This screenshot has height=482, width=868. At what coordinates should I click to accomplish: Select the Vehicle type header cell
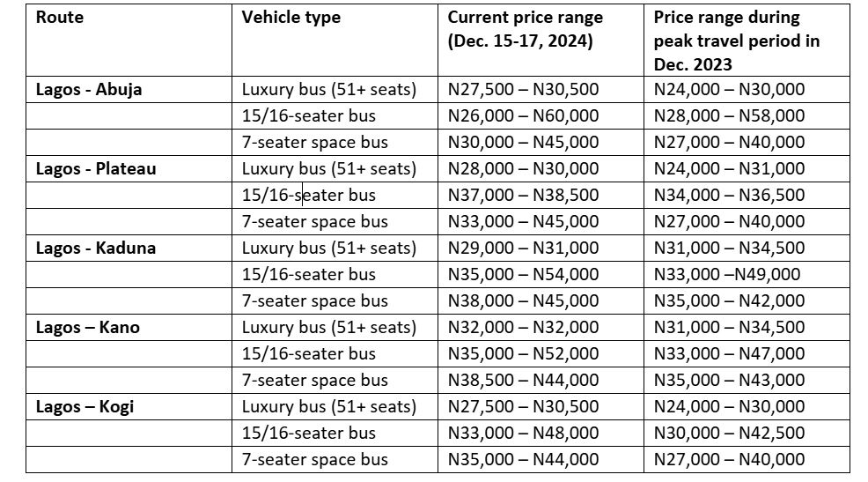(291, 18)
